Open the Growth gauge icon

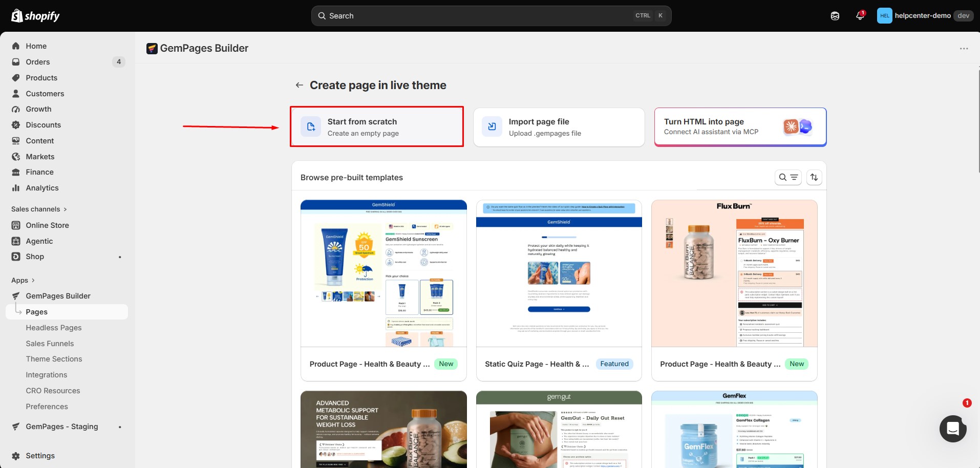[x=16, y=109]
